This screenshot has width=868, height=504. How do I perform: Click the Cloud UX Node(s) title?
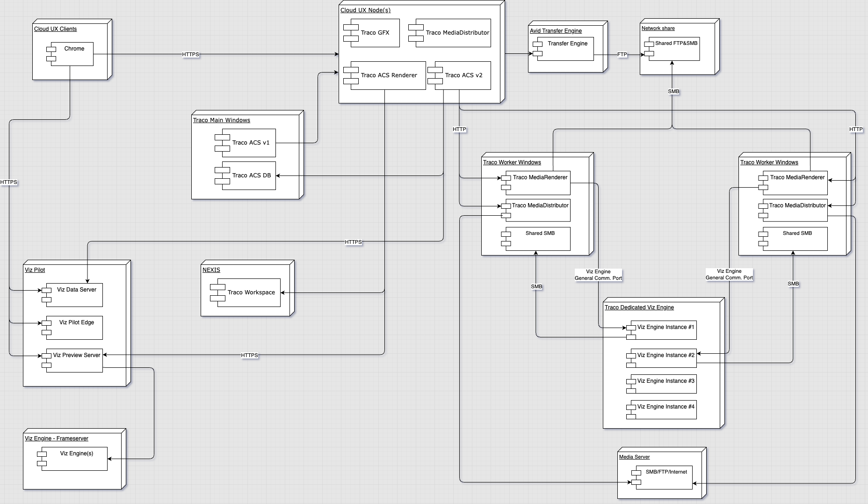[365, 10]
